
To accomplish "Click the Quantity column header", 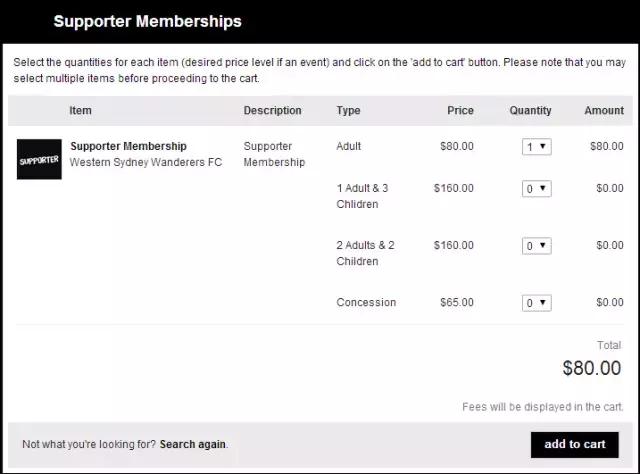I will point(530,111).
